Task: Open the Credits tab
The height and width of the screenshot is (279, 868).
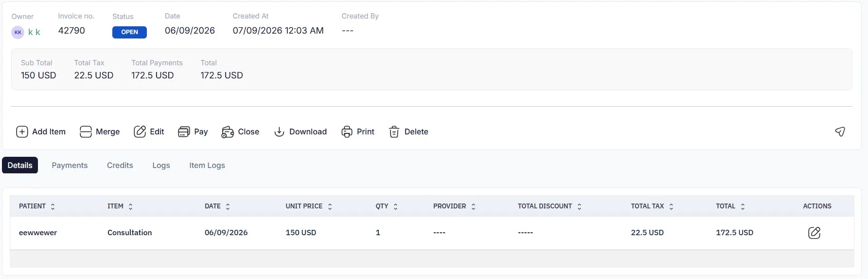Action: [120, 165]
